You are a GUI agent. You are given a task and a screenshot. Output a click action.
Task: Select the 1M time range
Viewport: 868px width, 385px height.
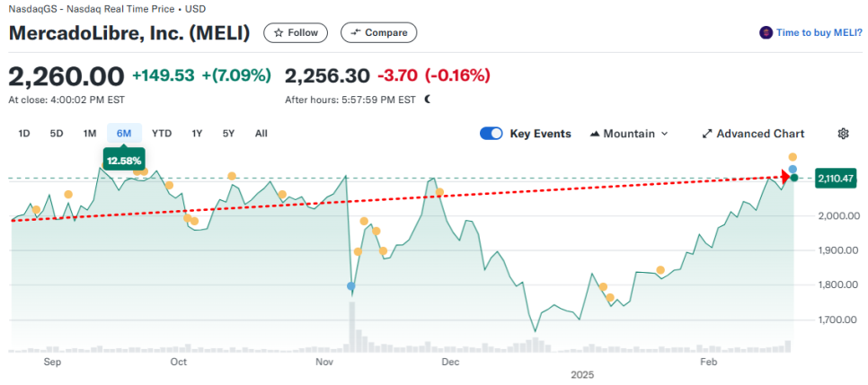[x=90, y=134]
